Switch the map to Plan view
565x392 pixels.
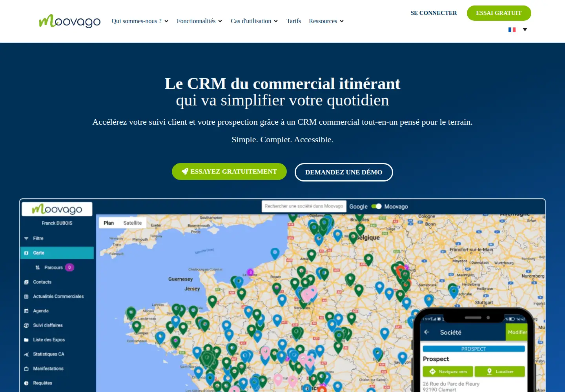click(109, 223)
